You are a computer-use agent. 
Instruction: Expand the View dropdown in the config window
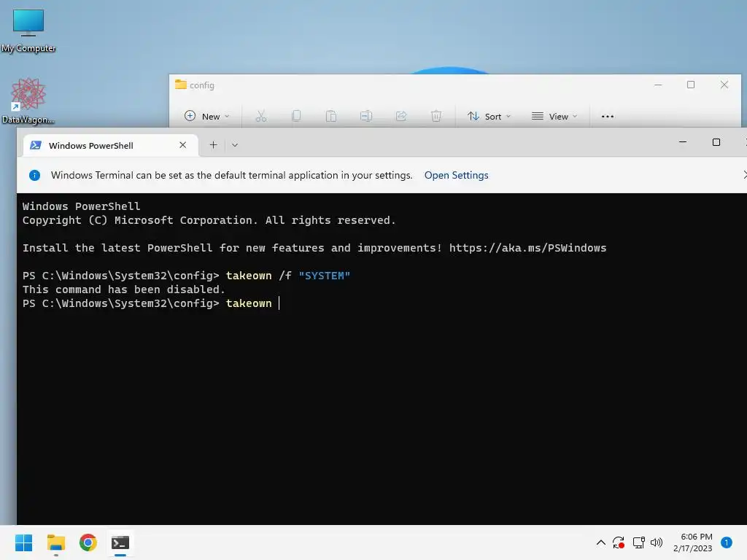click(x=554, y=116)
